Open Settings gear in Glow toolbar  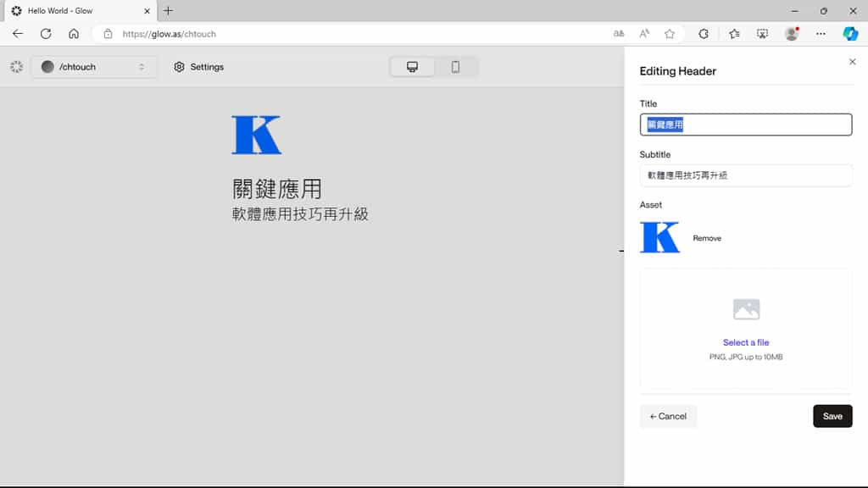tap(198, 67)
